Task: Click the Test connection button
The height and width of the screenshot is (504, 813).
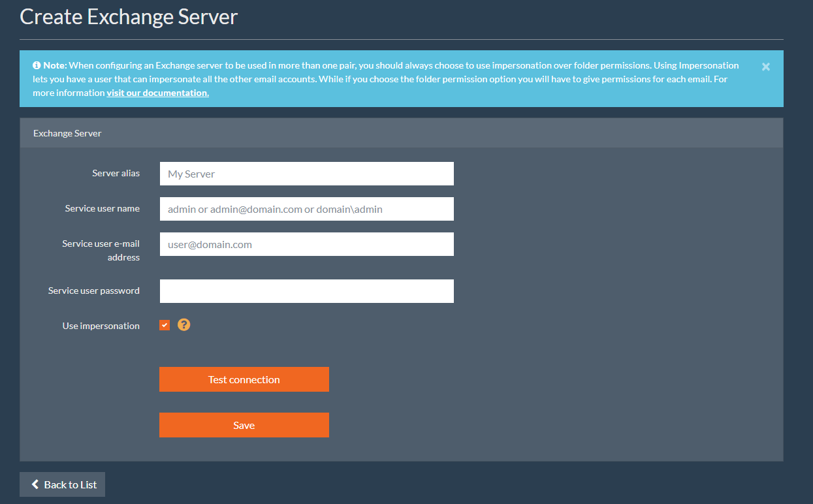Action: [x=244, y=379]
